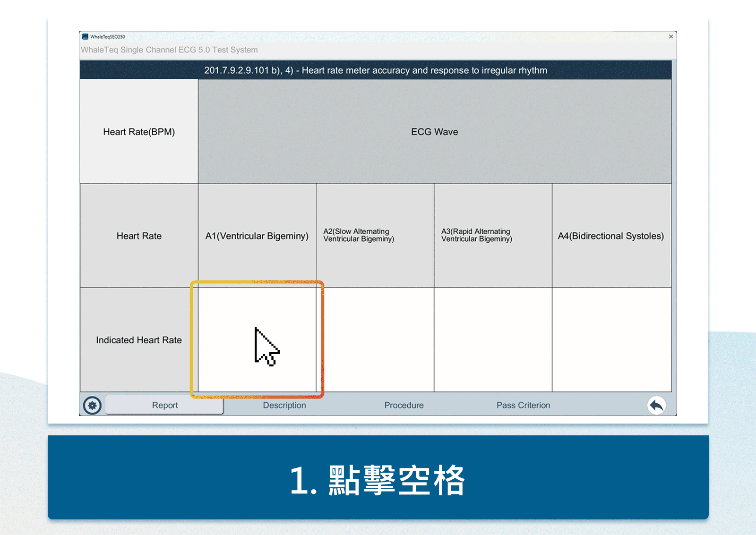756x535 pixels.
Task: Click blank cell under A2 Slow Alternating
Action: click(375, 340)
